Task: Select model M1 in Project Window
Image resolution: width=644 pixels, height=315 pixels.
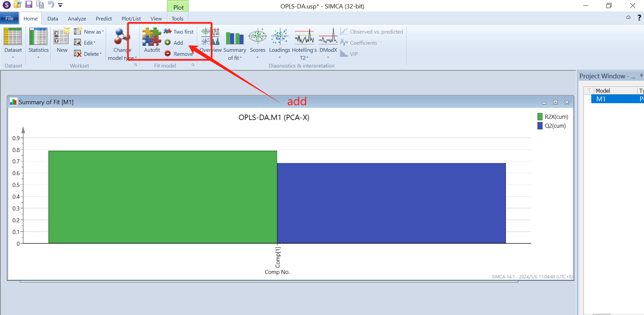Action: coord(601,99)
